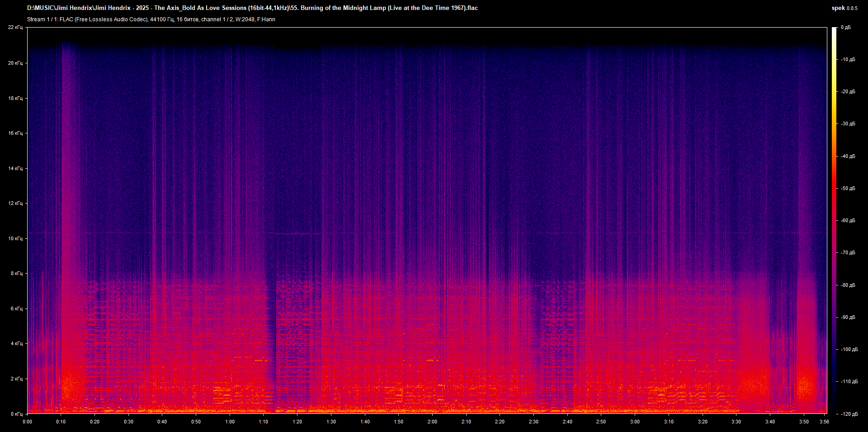868x432 pixels.
Task: Click the file path title text
Action: coord(252,8)
